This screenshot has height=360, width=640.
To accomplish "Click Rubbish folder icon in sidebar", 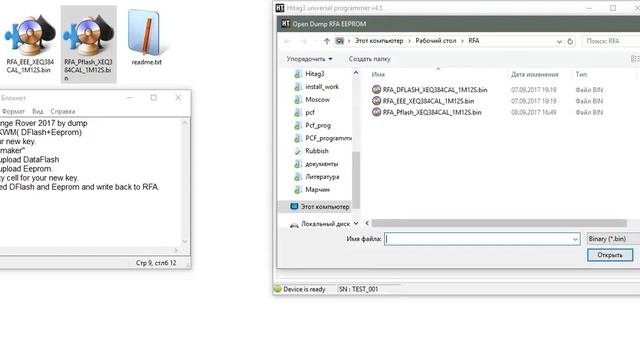I will coord(298,151).
